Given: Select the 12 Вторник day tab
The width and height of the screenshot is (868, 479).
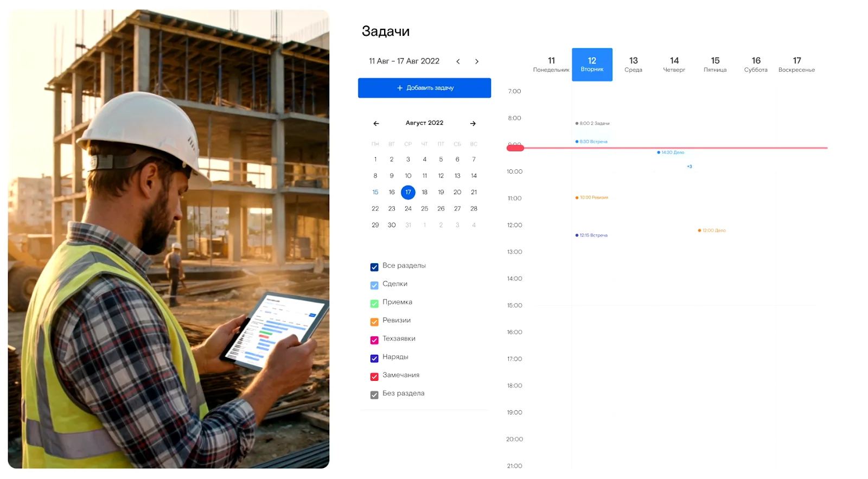Looking at the screenshot, I should (592, 65).
